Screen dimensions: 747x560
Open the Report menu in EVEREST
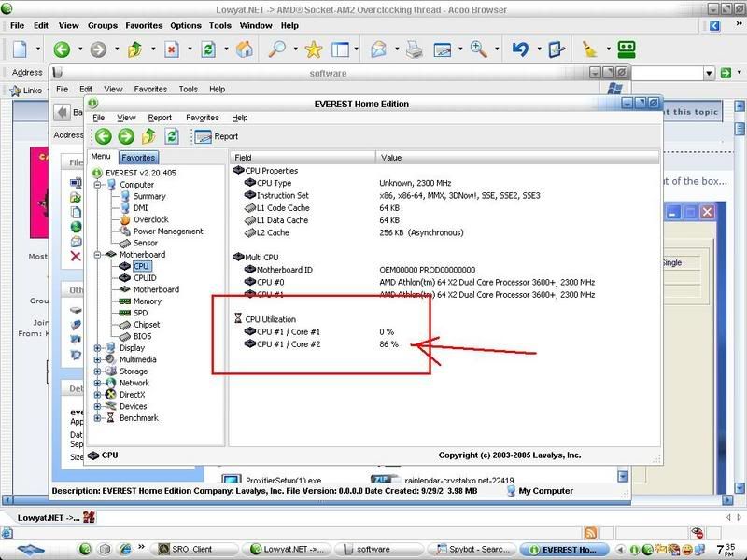[x=160, y=118]
